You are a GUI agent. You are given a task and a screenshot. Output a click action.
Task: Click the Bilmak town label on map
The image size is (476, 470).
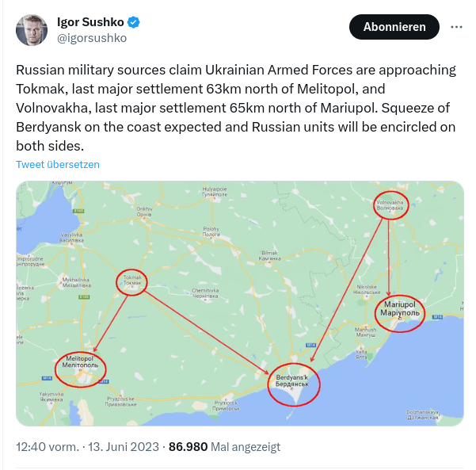pos(270,256)
